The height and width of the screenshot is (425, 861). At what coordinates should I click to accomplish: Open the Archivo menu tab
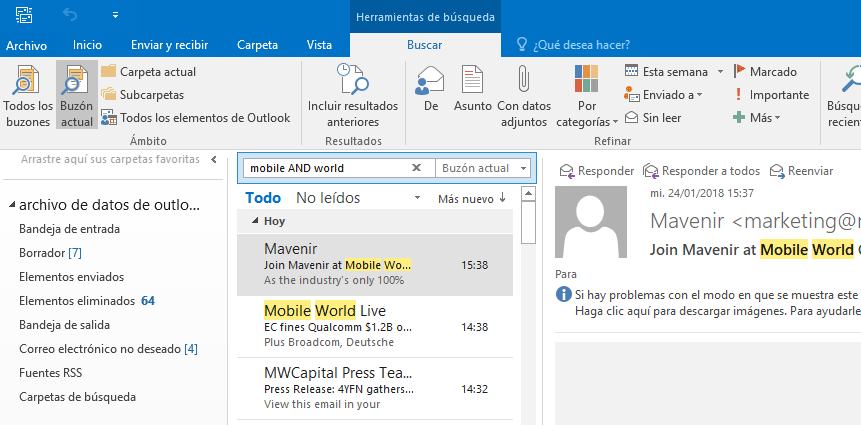[x=26, y=45]
